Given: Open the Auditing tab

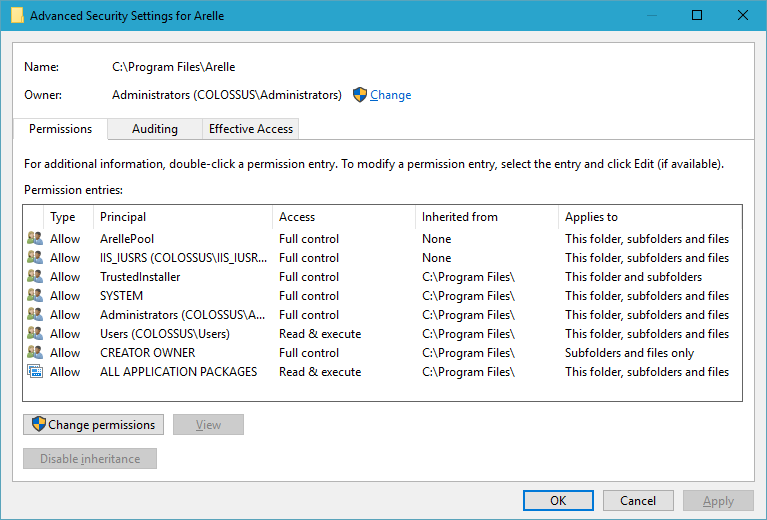Looking at the screenshot, I should click(155, 129).
